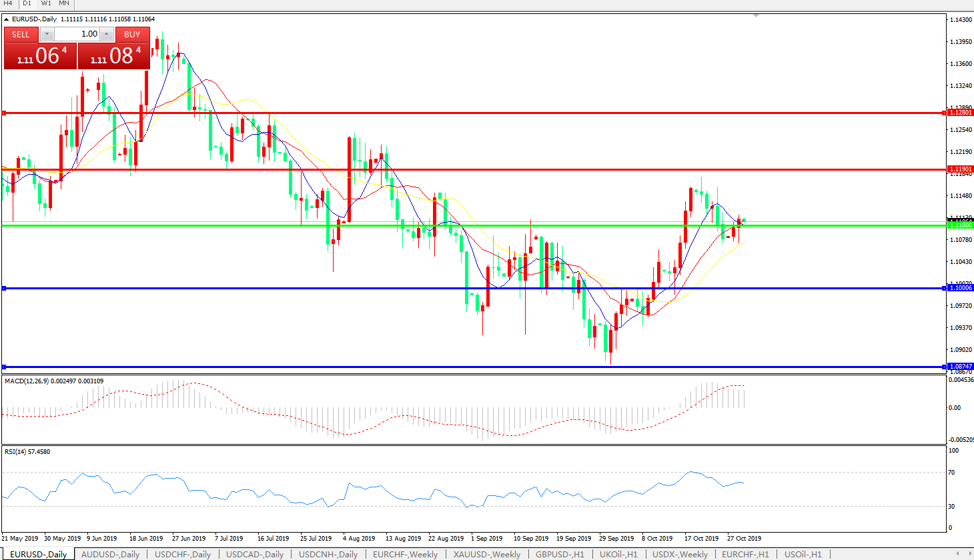Switch to the W1 timeframe
The image size is (974, 560).
point(46,3)
